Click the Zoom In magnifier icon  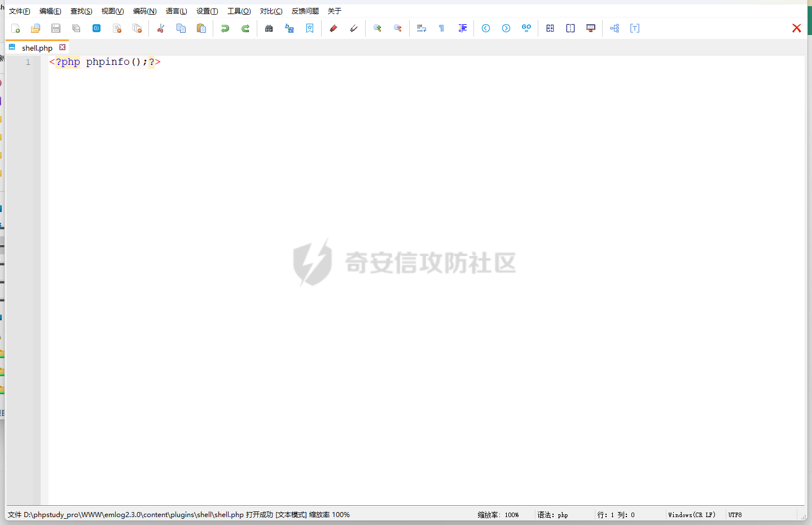[x=378, y=28]
